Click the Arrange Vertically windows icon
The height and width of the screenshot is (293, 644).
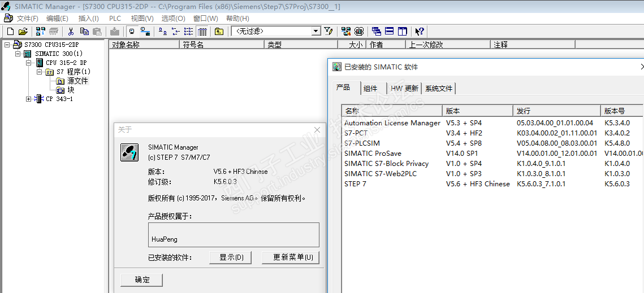(x=403, y=31)
